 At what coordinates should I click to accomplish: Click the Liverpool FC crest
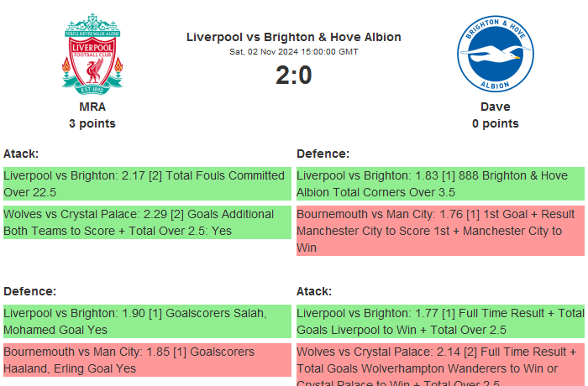(92, 53)
